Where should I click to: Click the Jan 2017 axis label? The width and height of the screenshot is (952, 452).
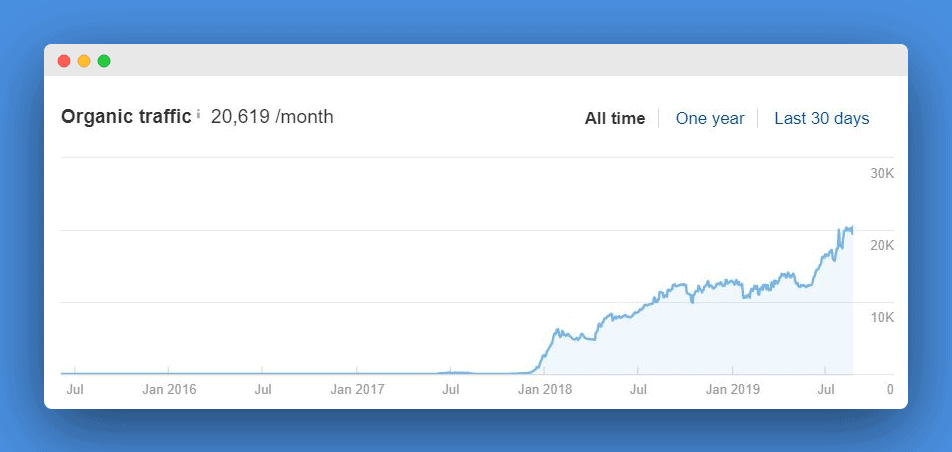[357, 389]
